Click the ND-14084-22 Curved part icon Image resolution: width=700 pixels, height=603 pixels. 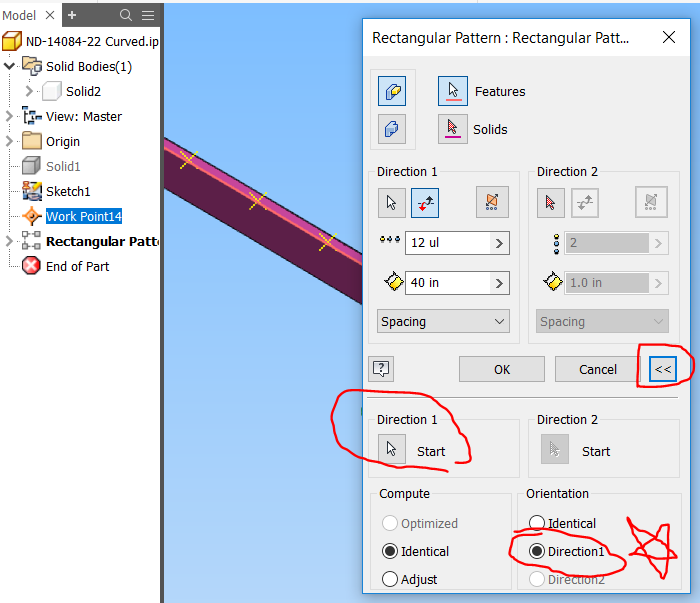tap(12, 41)
